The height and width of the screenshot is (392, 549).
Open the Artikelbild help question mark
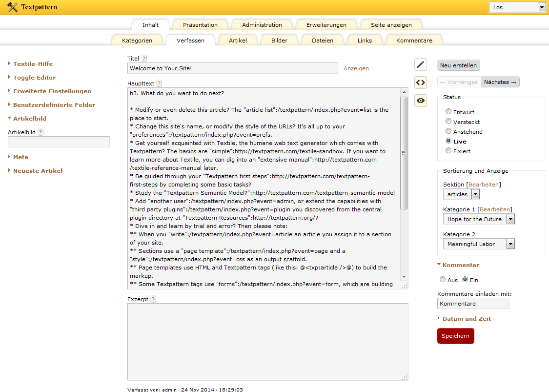(x=41, y=132)
